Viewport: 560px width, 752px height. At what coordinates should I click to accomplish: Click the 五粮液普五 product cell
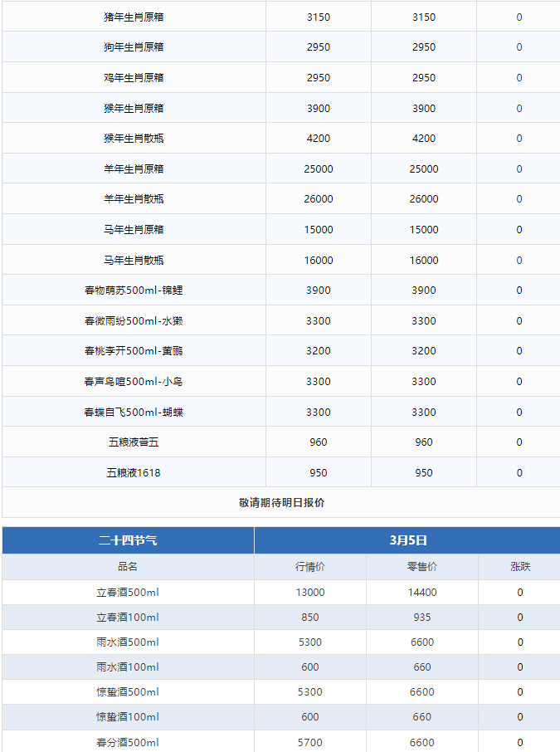[x=134, y=442]
